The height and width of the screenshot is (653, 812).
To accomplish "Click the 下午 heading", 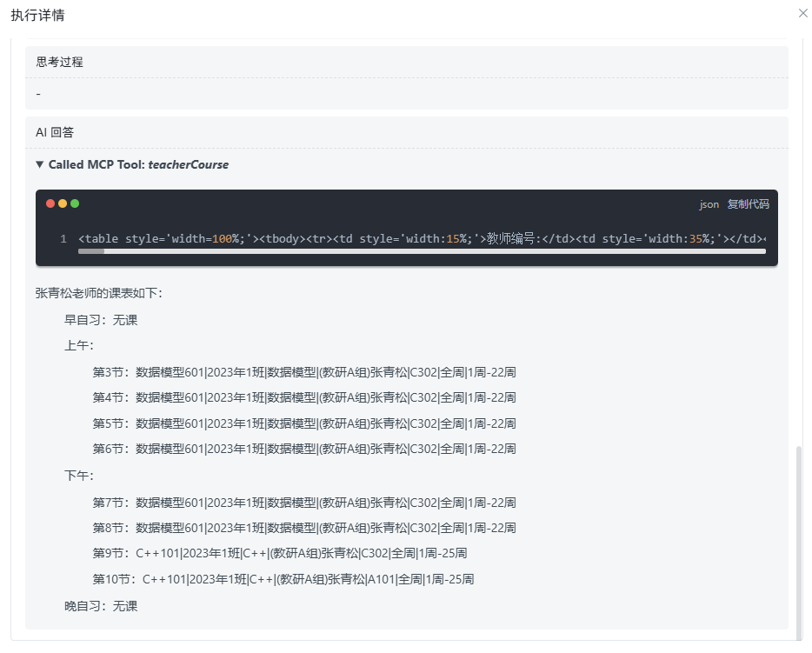I will click(x=79, y=476).
